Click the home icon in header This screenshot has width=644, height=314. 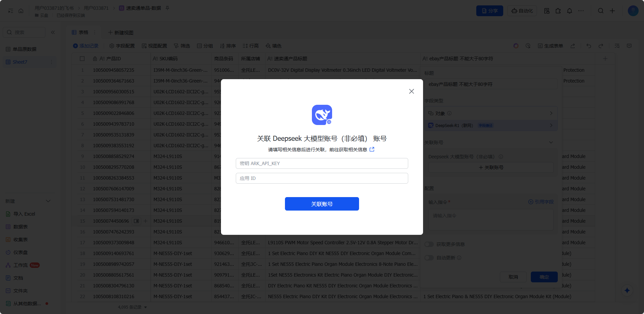(21, 11)
